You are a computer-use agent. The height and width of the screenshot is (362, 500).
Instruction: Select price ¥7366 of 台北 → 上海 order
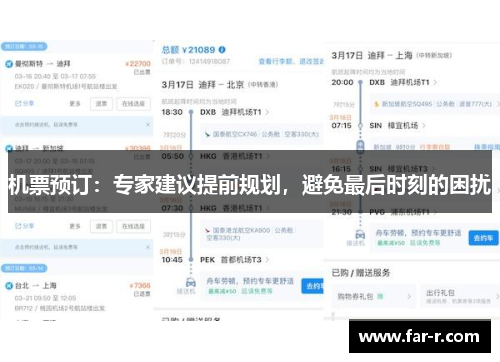coord(140,286)
